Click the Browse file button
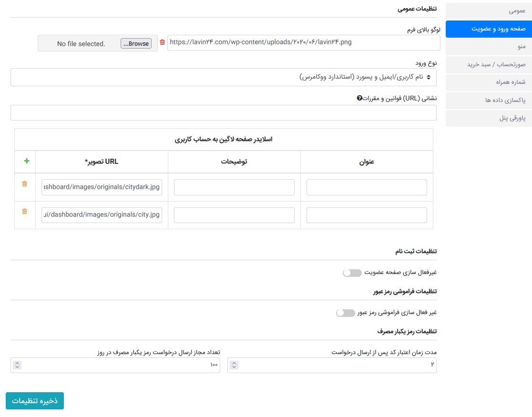Screen dimensions: 532x417 [136, 44]
